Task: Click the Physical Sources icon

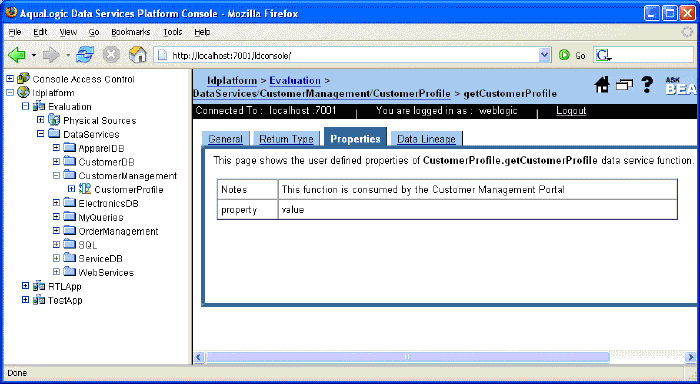Action: coord(54,120)
